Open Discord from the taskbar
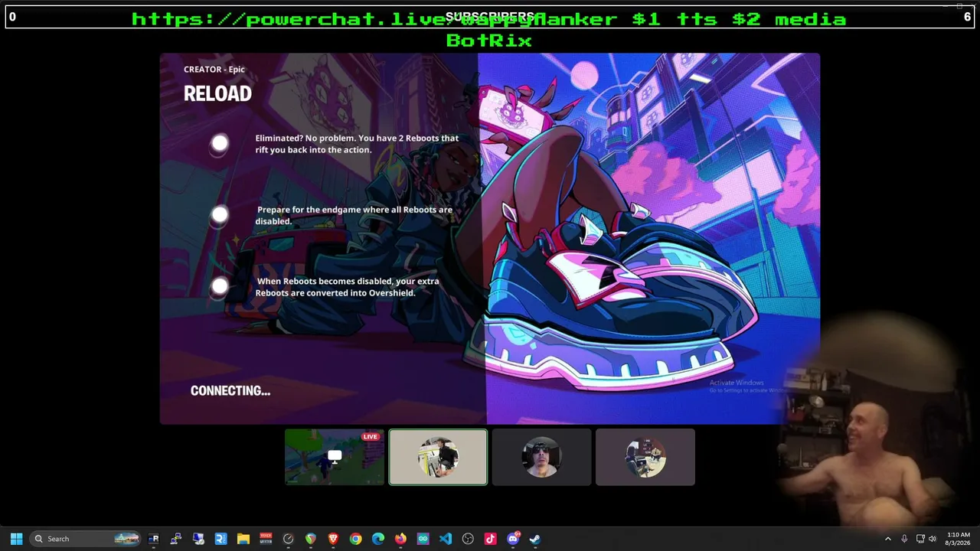 (x=513, y=539)
